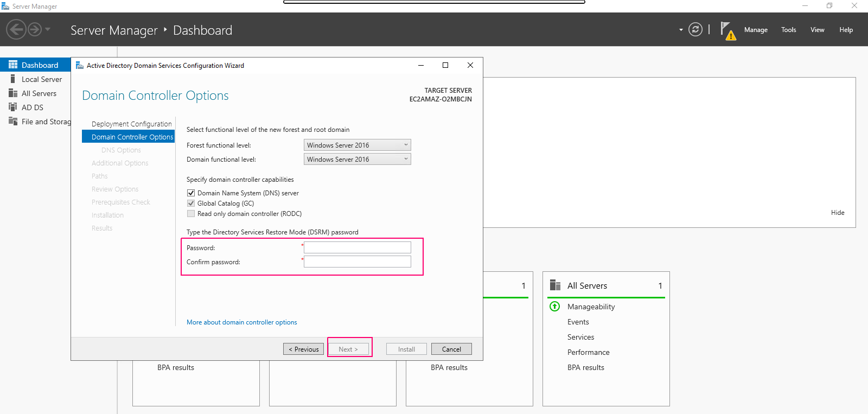Viewport: 868px width, 414px height.
Task: Click the Install button
Action: click(x=406, y=349)
